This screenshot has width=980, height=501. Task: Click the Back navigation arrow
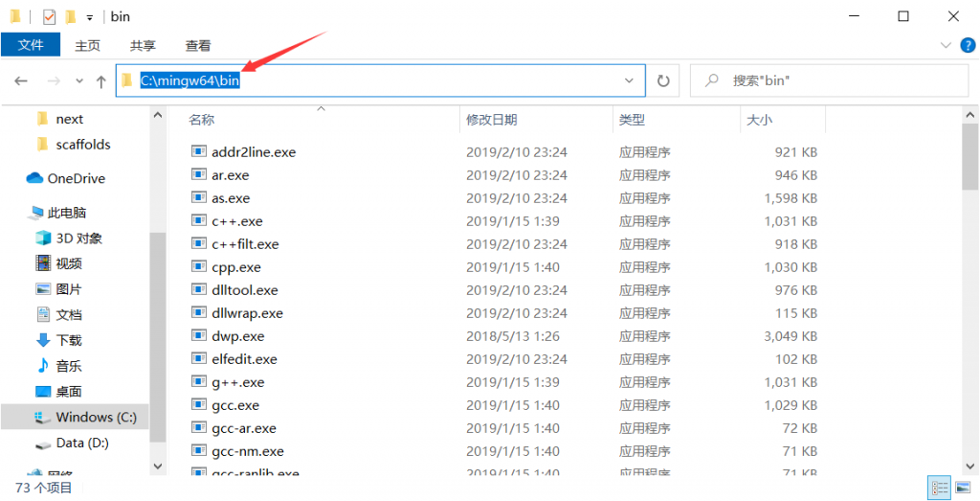[x=21, y=81]
